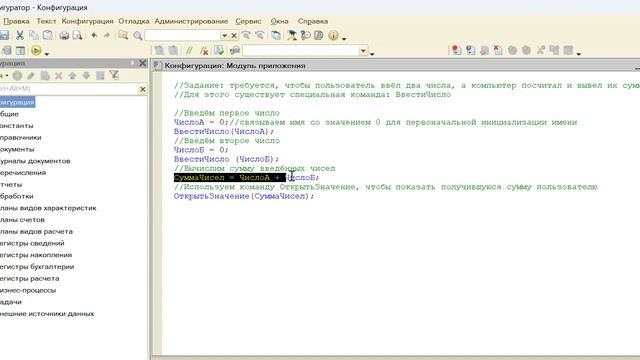This screenshot has width=640, height=360.
Task: Open the Syntax assistant icon
Action: (291, 36)
